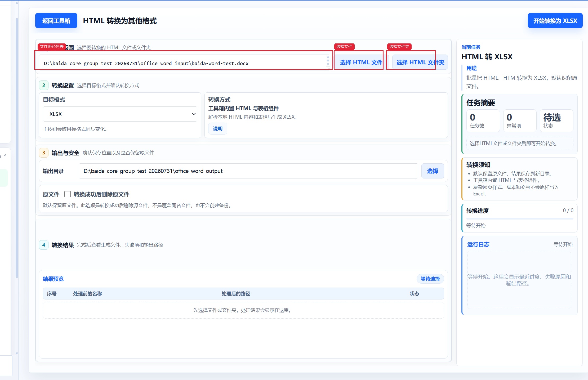The height and width of the screenshot is (380, 588).
Task: Click the empty results placeholder message
Action: point(243,310)
